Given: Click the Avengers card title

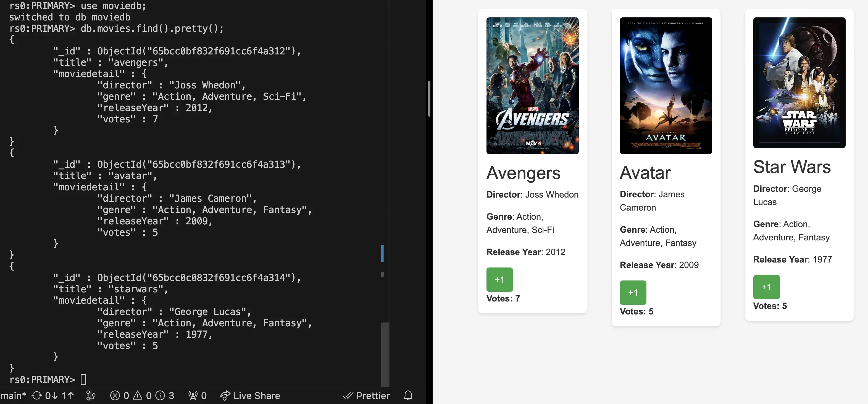Looking at the screenshot, I should pyautogui.click(x=523, y=173).
